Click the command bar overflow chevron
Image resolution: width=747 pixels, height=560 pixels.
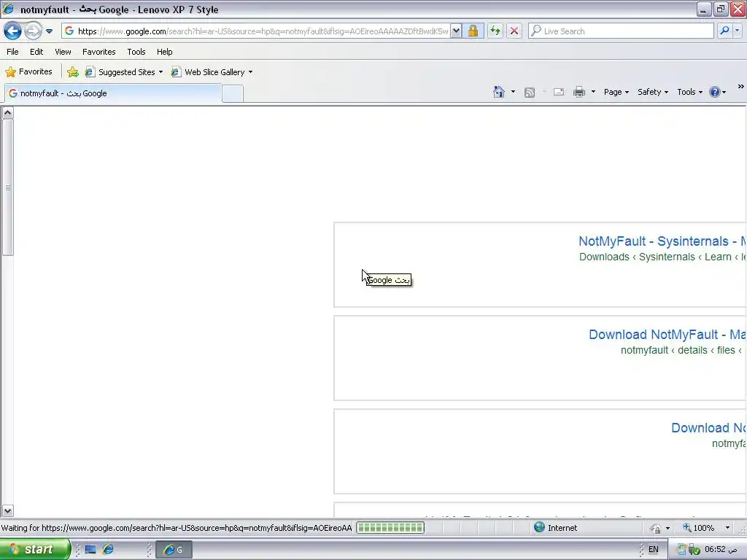click(x=740, y=87)
